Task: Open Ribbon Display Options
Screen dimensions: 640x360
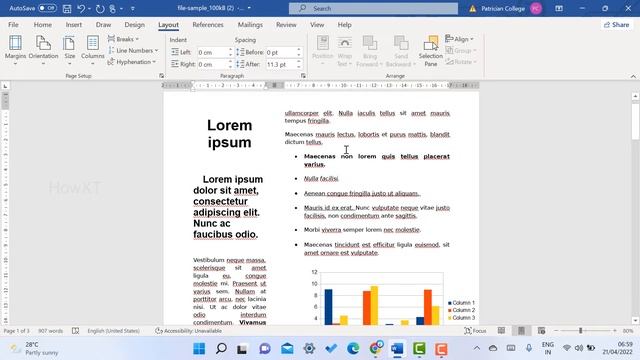Action: point(559,8)
